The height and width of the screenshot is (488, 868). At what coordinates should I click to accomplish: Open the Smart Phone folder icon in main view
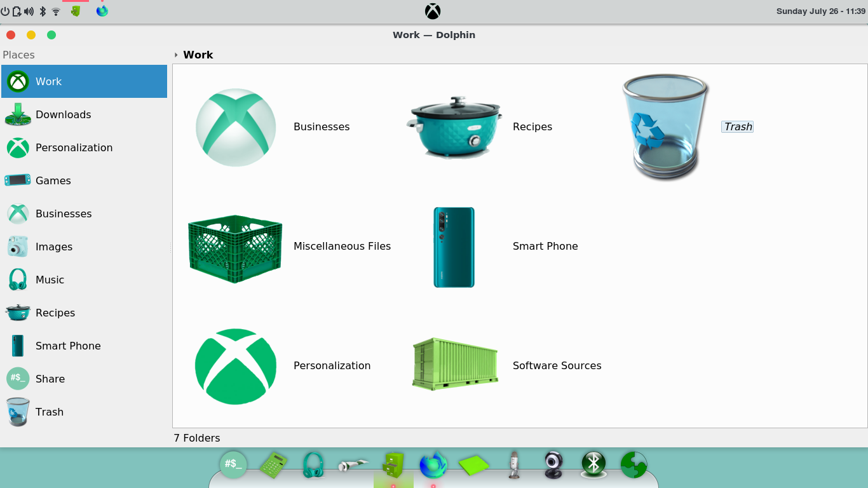(x=454, y=247)
